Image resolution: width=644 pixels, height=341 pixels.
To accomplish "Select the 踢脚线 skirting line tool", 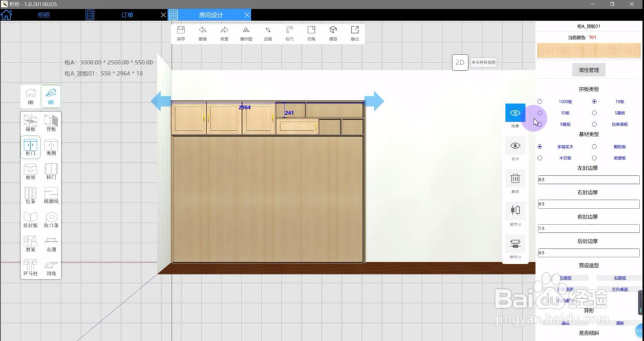I will pos(51,196).
